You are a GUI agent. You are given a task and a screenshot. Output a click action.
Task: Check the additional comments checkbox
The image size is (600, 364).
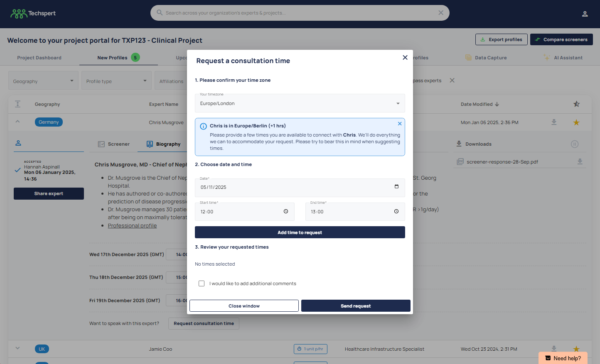point(202,283)
